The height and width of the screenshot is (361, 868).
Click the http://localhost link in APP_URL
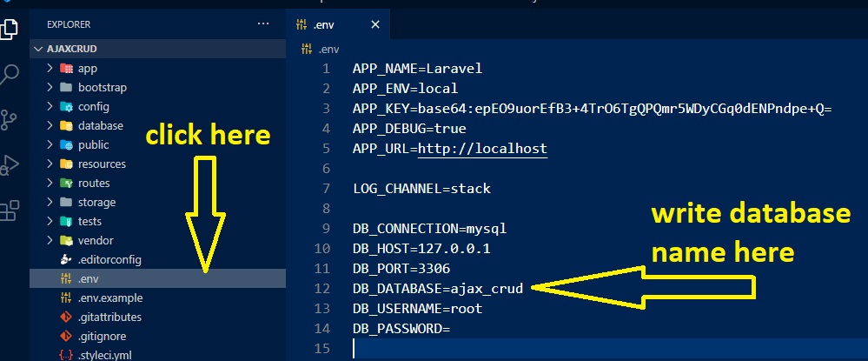pos(482,149)
